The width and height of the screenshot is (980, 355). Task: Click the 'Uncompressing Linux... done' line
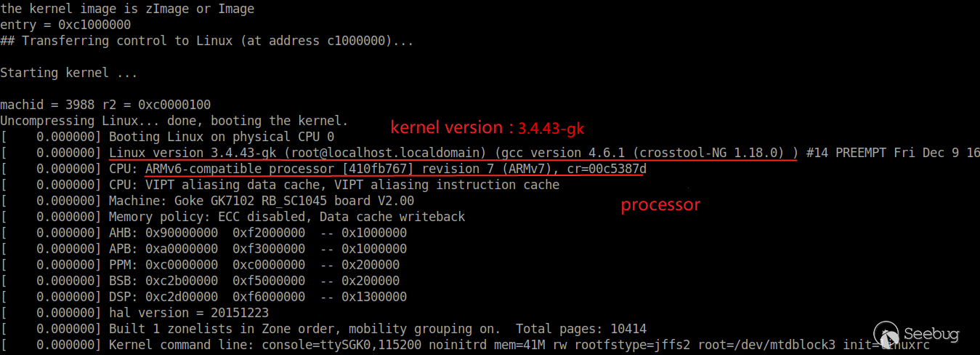(174, 121)
